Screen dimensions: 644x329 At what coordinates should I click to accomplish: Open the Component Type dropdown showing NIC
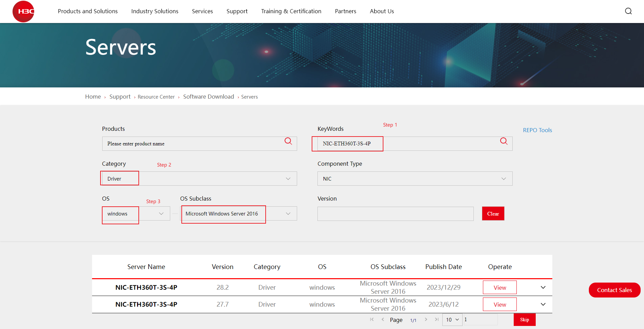coord(415,179)
